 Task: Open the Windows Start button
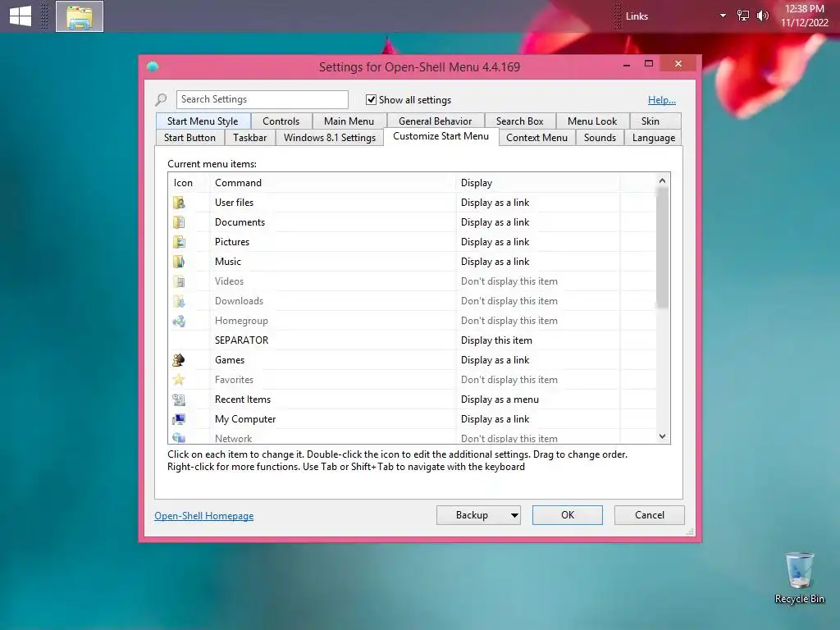pyautogui.click(x=21, y=16)
